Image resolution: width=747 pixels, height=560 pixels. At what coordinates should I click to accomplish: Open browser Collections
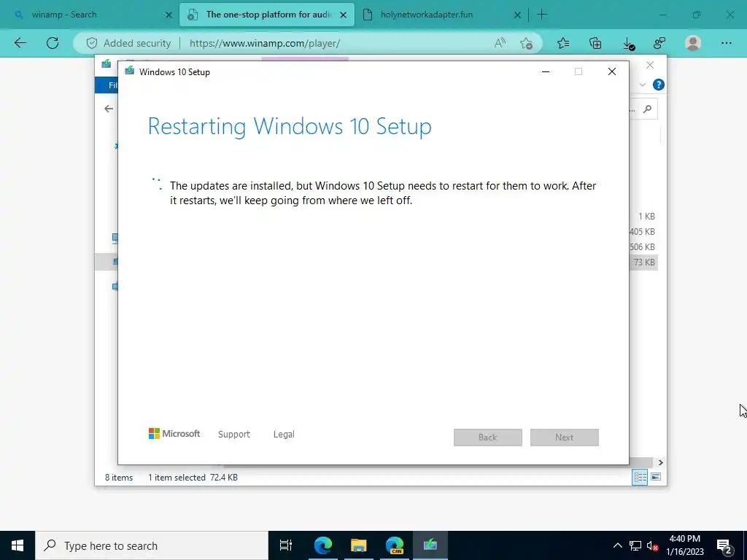click(x=595, y=43)
